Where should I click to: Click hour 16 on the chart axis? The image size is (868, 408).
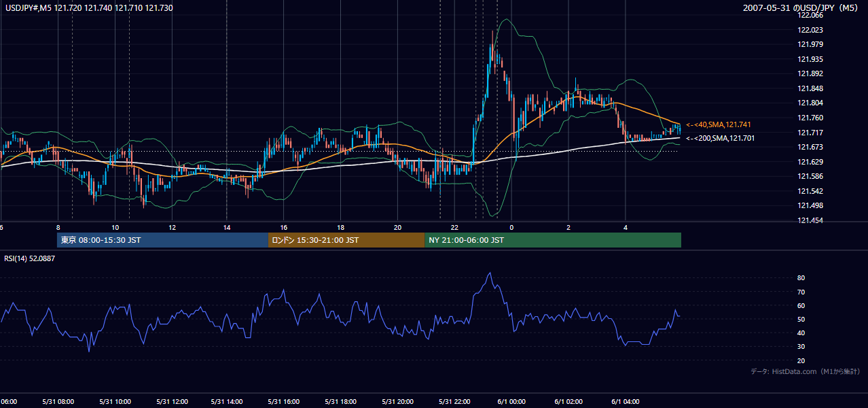click(x=283, y=227)
